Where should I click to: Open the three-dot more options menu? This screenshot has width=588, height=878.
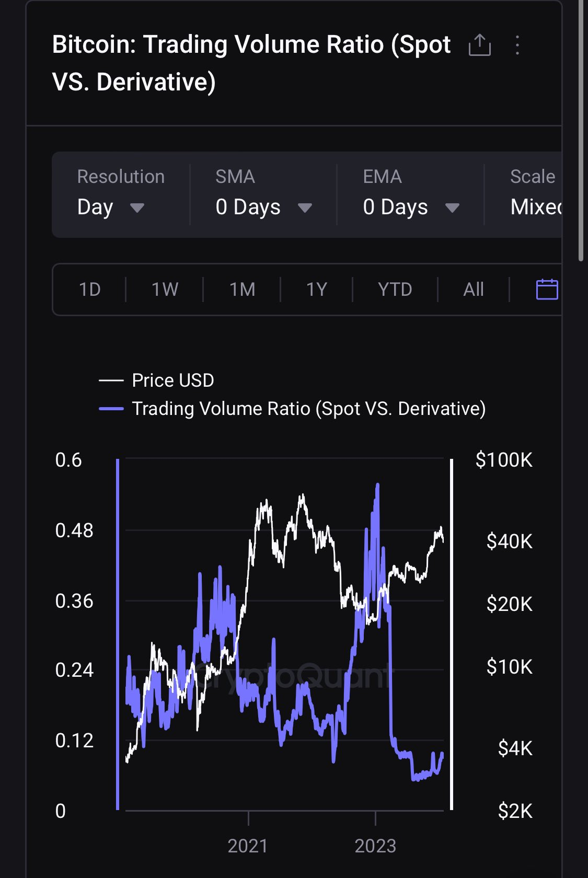point(517,45)
